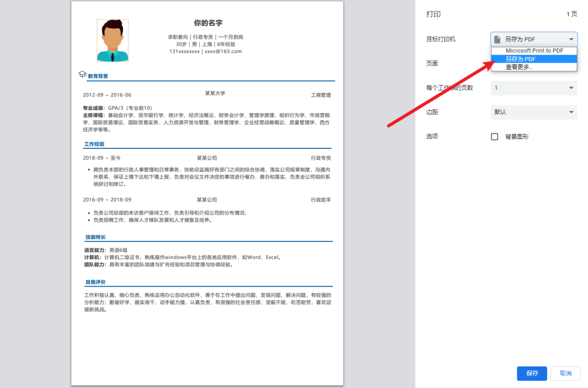Click the 你的名字 title in preview
Image resolution: width=588 pixels, height=388 pixels.
pos(208,23)
